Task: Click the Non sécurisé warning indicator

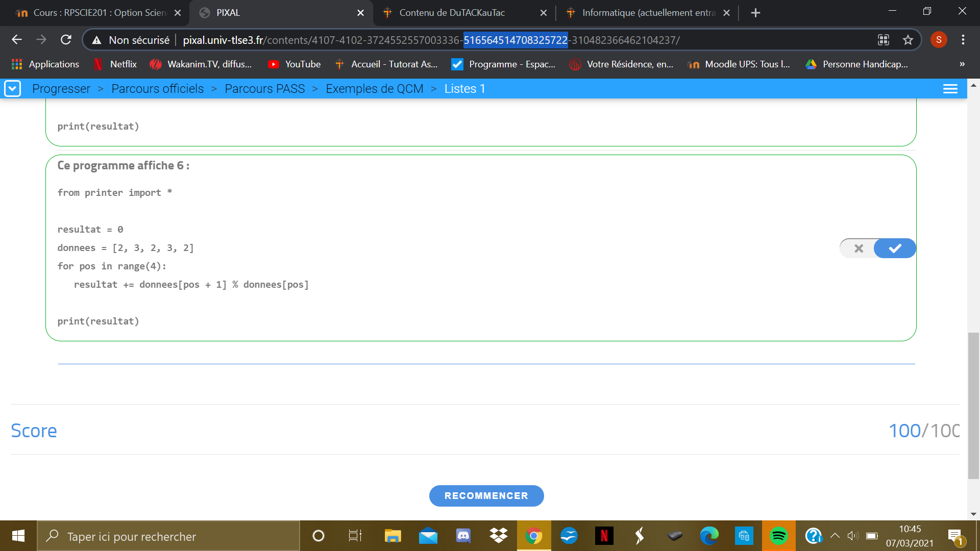Action: pos(132,40)
